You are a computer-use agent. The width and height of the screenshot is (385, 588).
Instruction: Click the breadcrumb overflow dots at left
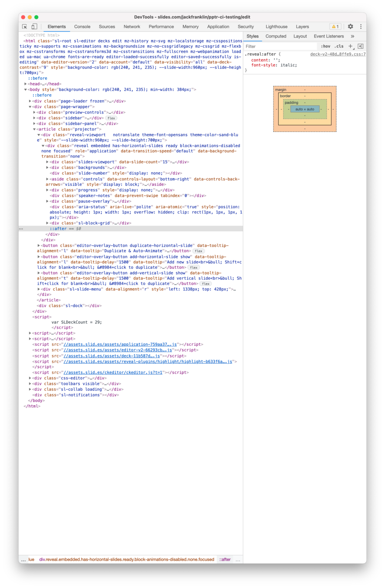pos(23,560)
